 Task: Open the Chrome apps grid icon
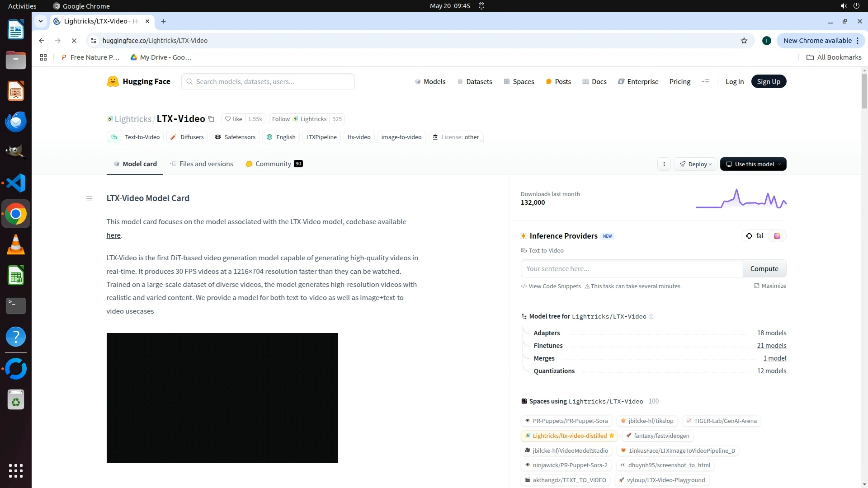coord(43,57)
